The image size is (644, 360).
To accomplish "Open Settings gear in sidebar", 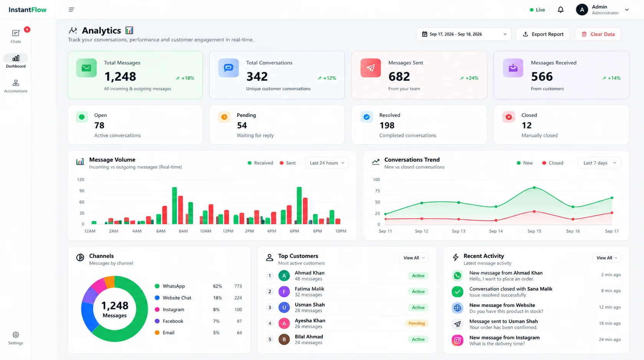I will tap(16, 335).
